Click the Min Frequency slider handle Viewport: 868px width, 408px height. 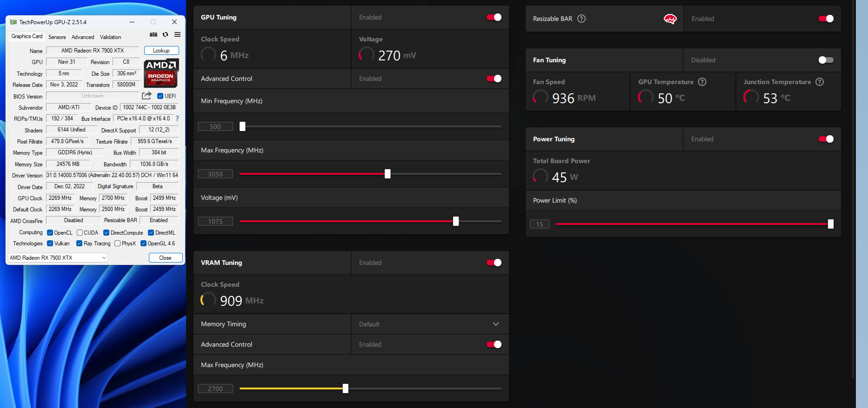click(x=242, y=126)
